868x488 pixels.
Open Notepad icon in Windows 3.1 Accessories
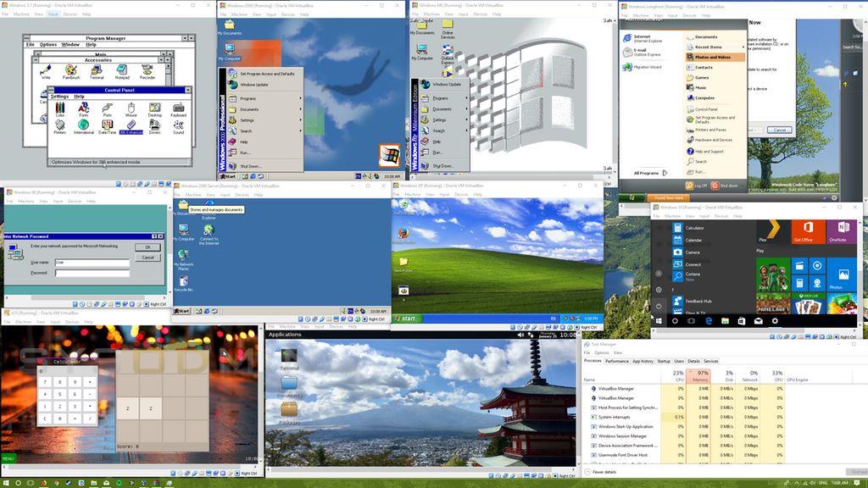pos(122,71)
